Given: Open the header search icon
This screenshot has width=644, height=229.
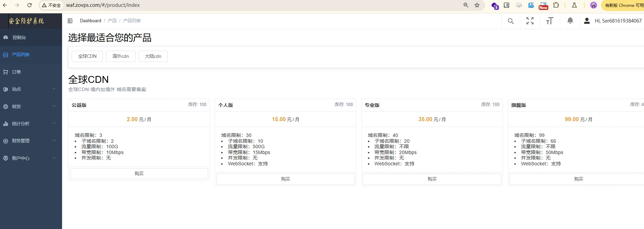Looking at the screenshot, I should [511, 21].
